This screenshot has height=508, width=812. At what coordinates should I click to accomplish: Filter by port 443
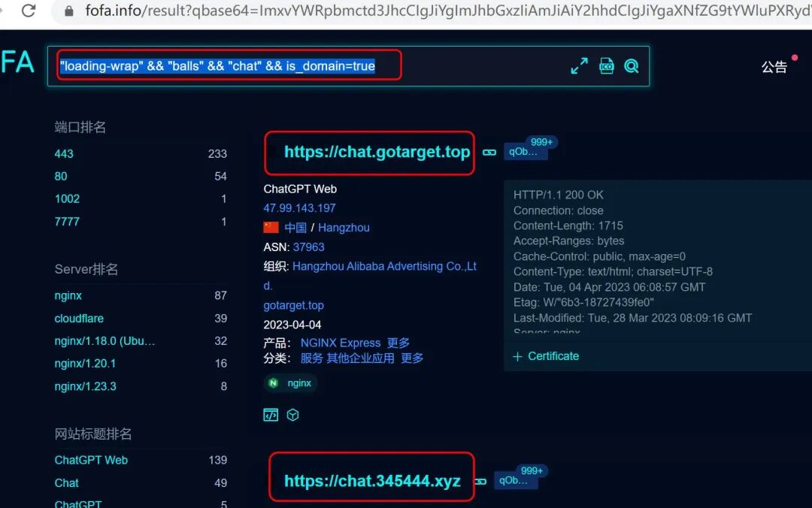pos(64,154)
